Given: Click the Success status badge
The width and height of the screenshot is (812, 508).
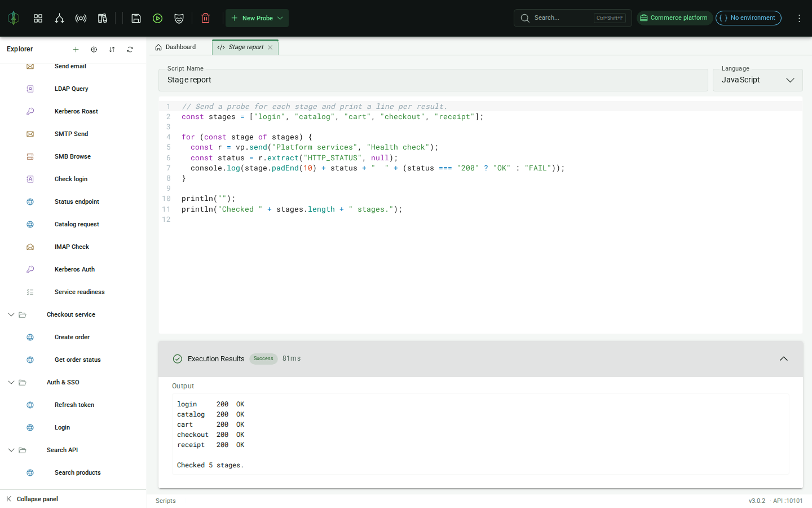Looking at the screenshot, I should (x=263, y=358).
